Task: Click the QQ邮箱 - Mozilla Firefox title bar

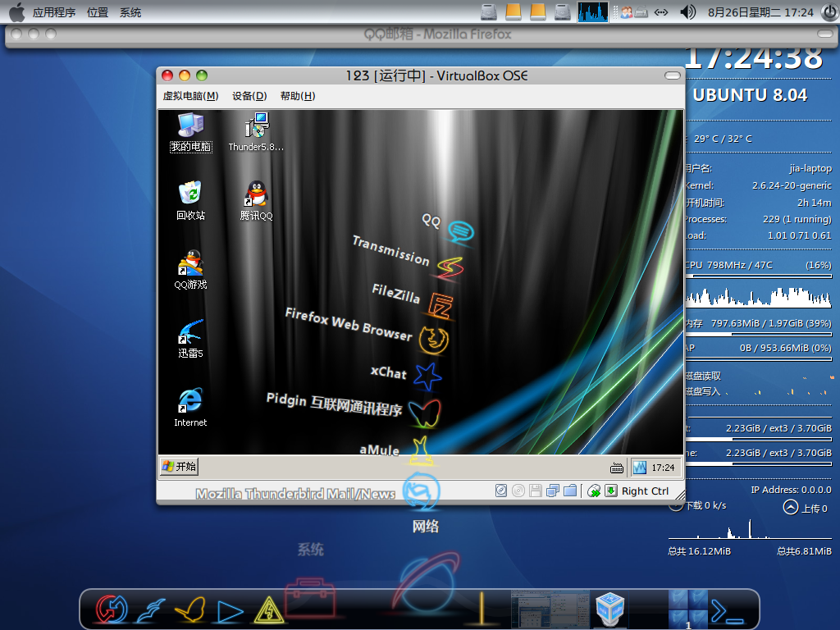Action: [422, 34]
